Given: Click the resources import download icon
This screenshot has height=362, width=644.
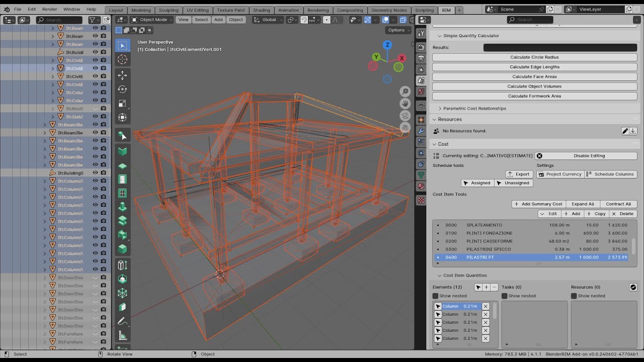Looking at the screenshot, I should (633, 131).
